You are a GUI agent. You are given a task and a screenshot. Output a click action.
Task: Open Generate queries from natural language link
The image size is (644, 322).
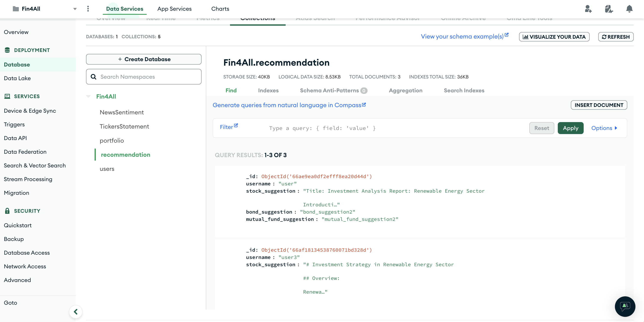[289, 105]
